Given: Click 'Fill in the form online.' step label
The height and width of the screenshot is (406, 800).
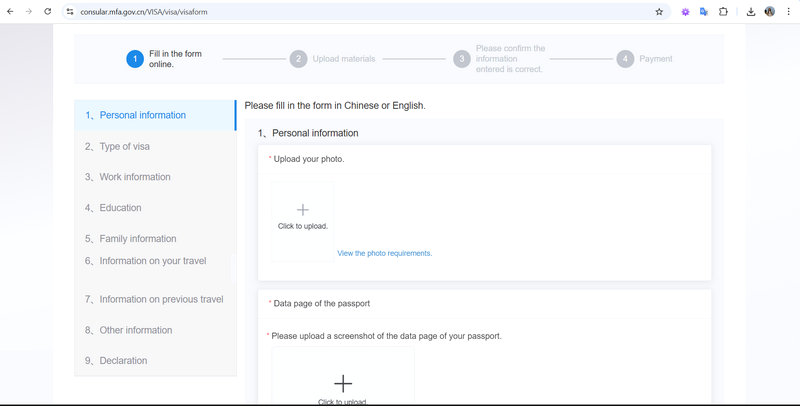Looking at the screenshot, I should point(175,59).
